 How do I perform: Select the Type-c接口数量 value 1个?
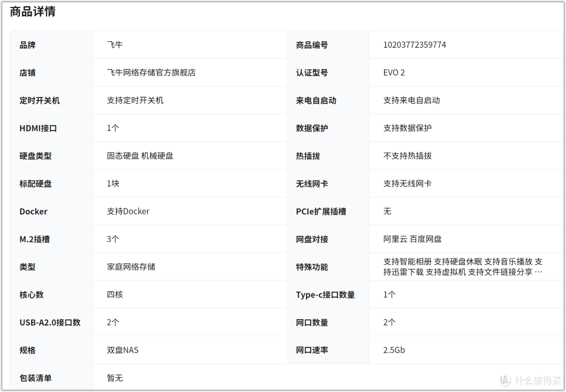(389, 295)
